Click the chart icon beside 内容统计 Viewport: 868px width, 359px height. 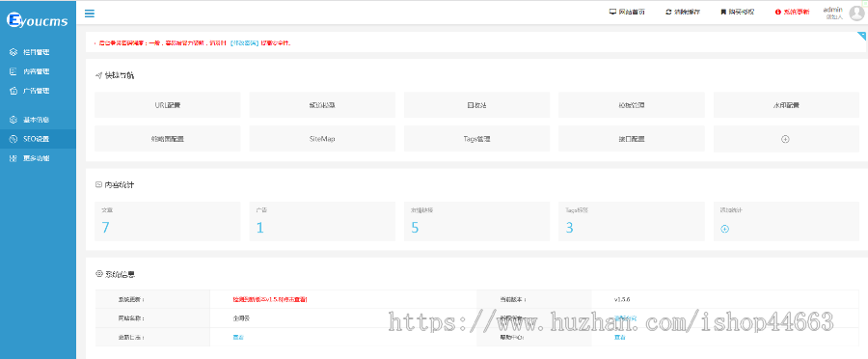tap(98, 184)
